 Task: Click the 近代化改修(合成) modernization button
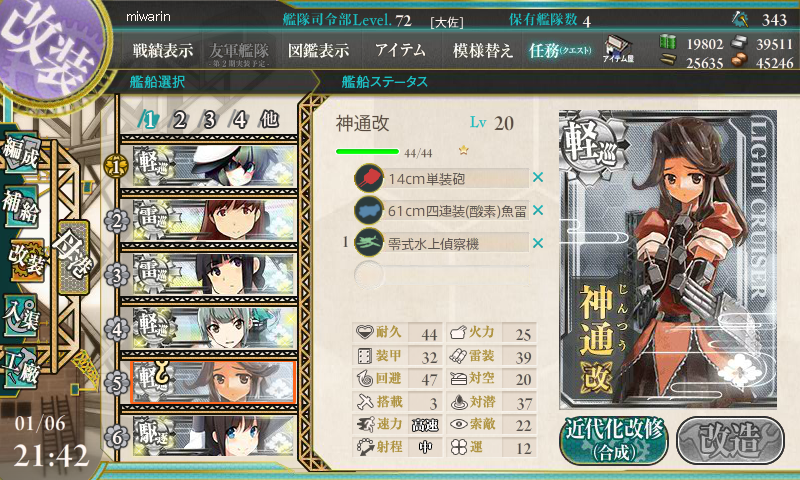(x=614, y=441)
